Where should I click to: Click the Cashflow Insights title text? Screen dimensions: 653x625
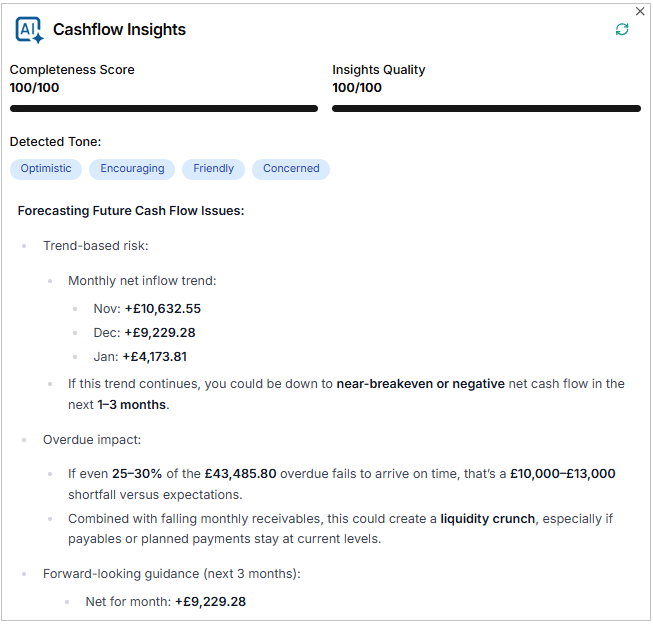(119, 30)
